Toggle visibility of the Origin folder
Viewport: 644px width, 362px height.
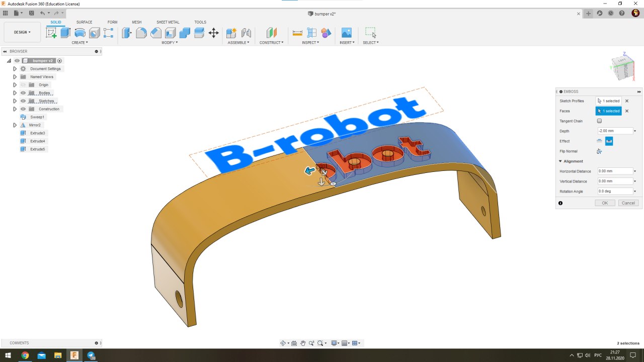(23, 85)
